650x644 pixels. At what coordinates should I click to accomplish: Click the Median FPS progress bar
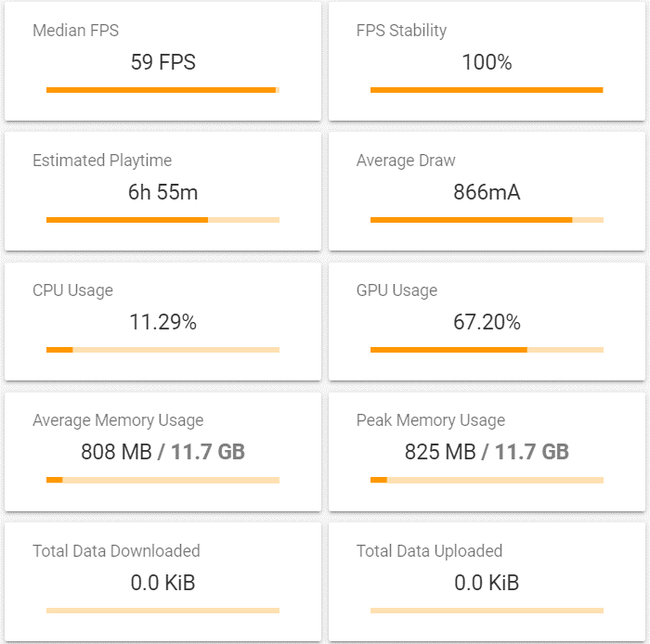tap(162, 90)
